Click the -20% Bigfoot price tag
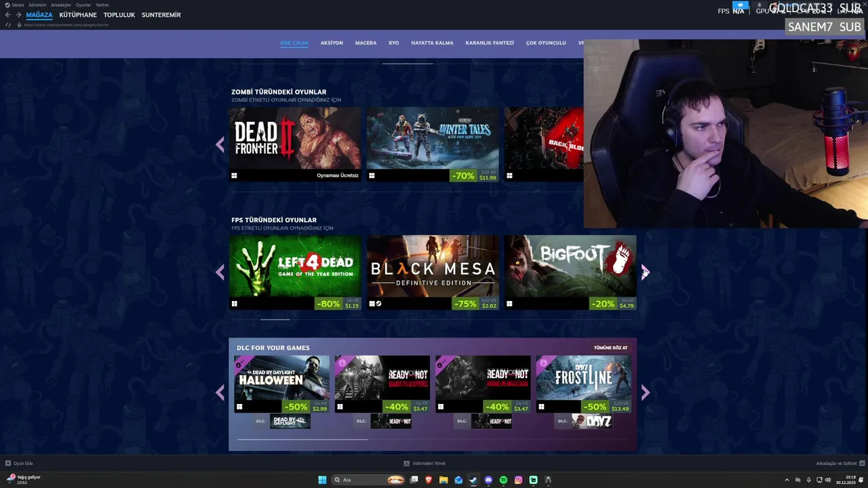Screen dimensions: 868x488 click(612, 304)
